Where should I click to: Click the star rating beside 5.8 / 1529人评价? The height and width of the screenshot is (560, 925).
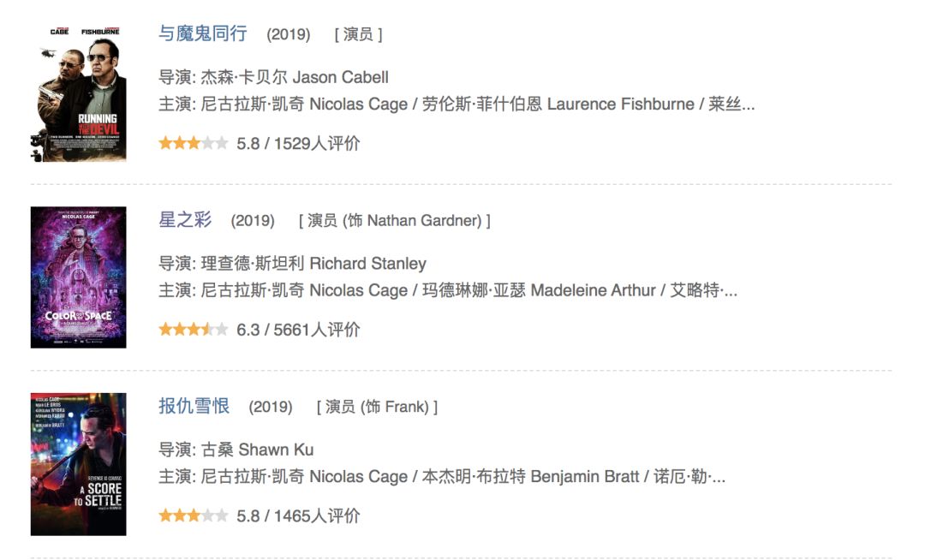pyautogui.click(x=193, y=144)
